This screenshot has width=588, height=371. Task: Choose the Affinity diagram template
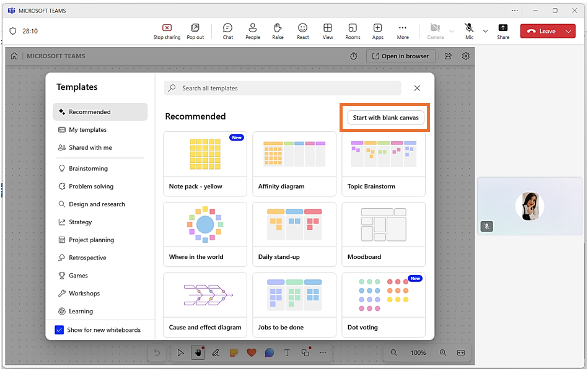[294, 164]
